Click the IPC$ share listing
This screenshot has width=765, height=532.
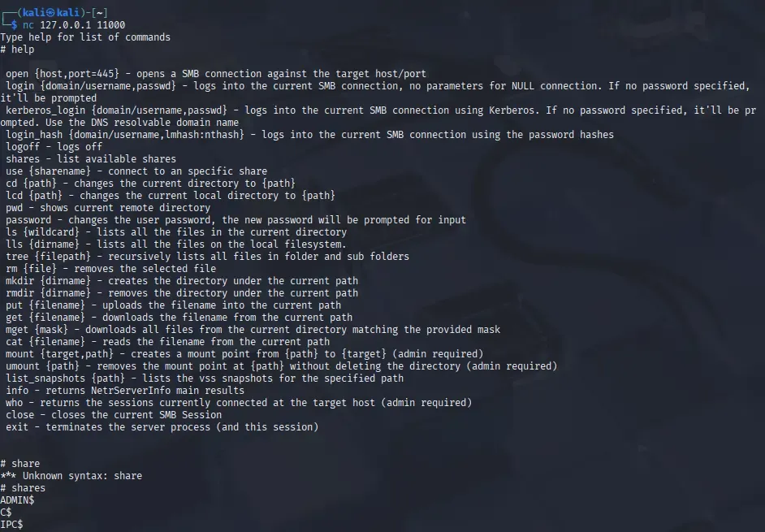pos(11,526)
